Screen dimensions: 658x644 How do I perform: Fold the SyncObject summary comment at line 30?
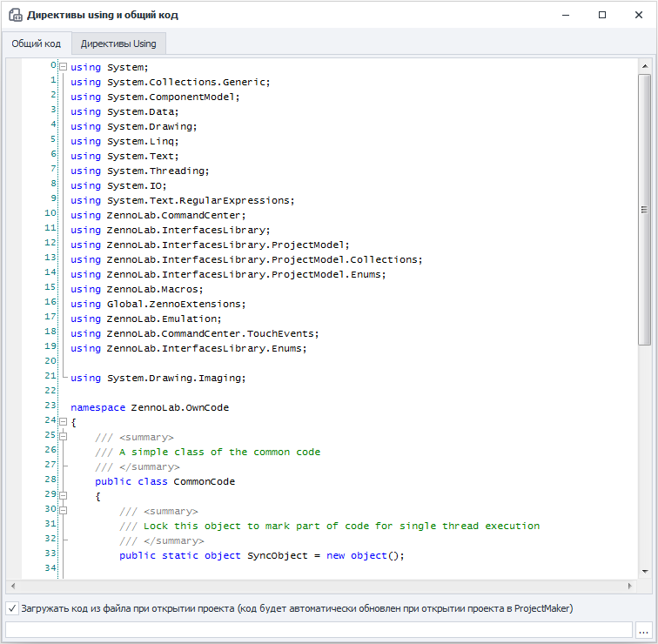[63, 510]
